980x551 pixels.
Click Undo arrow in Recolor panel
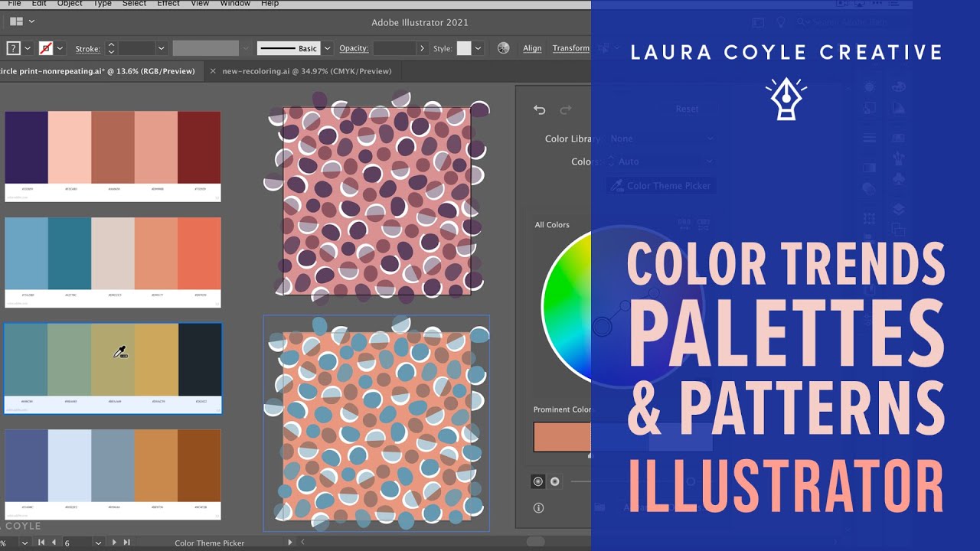(x=539, y=110)
